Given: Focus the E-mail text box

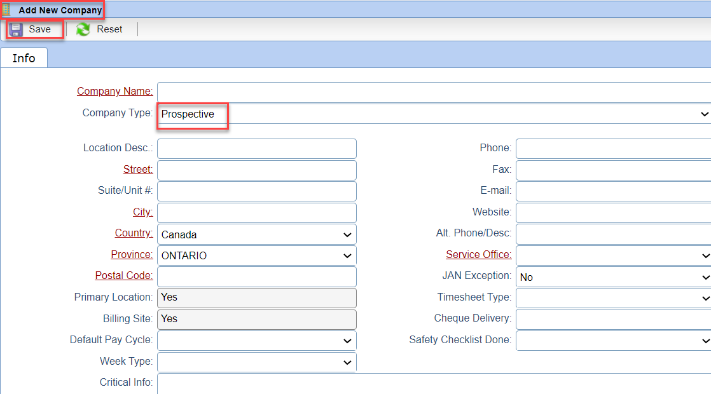Looking at the screenshot, I should (614, 191).
